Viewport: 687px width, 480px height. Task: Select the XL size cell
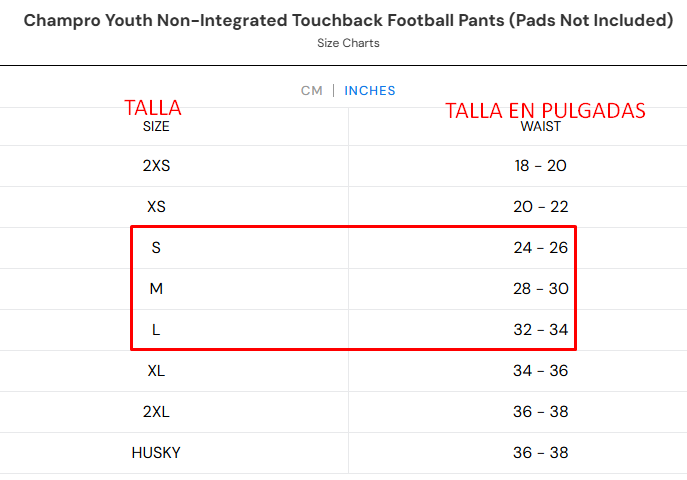(156, 371)
